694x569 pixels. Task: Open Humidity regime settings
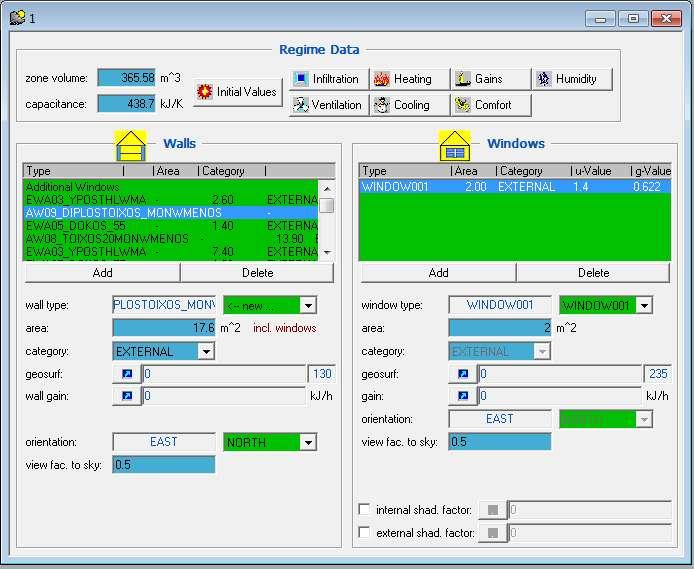(x=572, y=79)
